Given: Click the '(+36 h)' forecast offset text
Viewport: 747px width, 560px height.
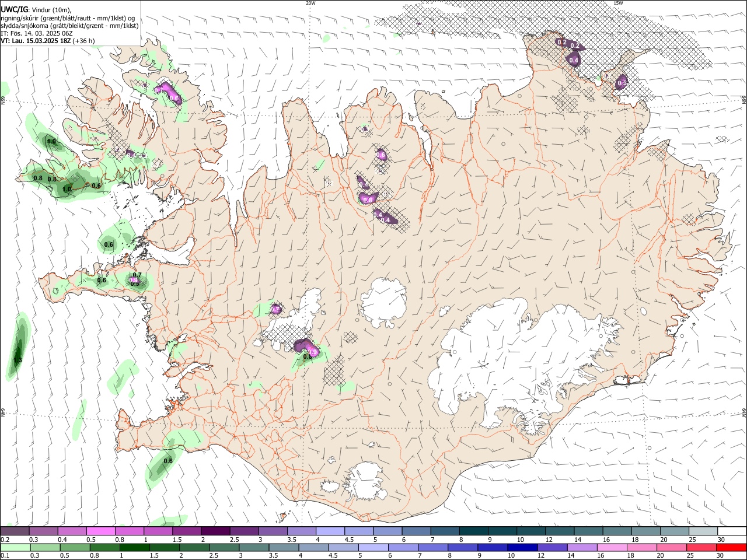Looking at the screenshot, I should coord(84,41).
